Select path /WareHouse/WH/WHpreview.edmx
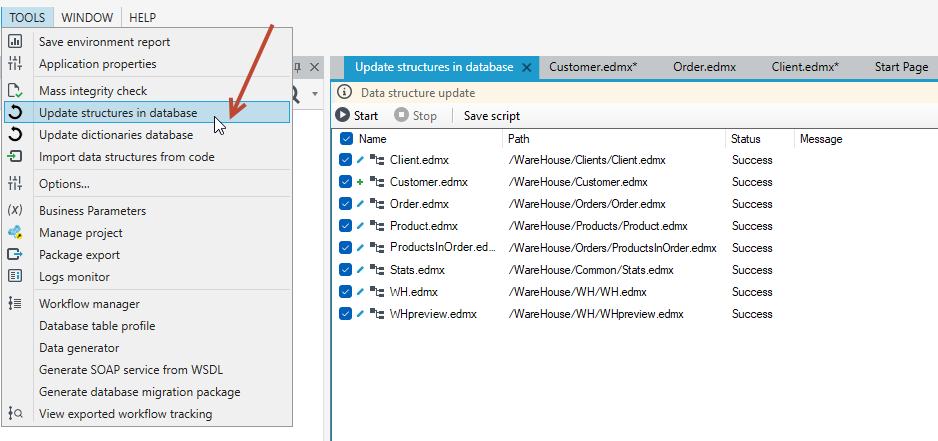Viewport: 938px width, 441px height. (x=596, y=314)
